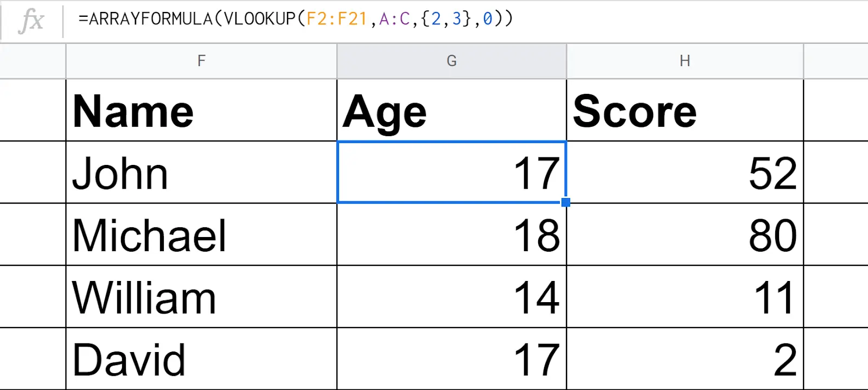
Task: Select the cell containing David
Action: point(201,359)
